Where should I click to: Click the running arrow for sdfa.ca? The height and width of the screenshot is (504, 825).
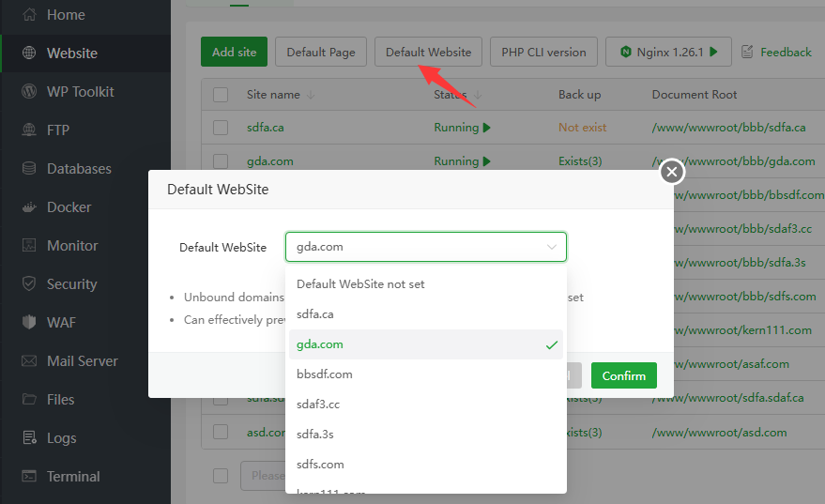click(x=487, y=128)
